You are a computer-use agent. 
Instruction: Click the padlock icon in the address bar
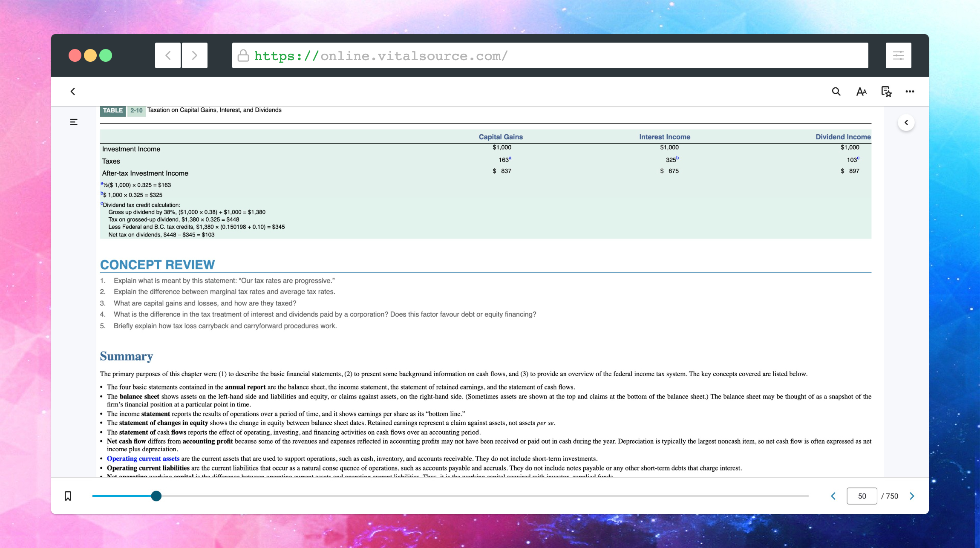[243, 55]
